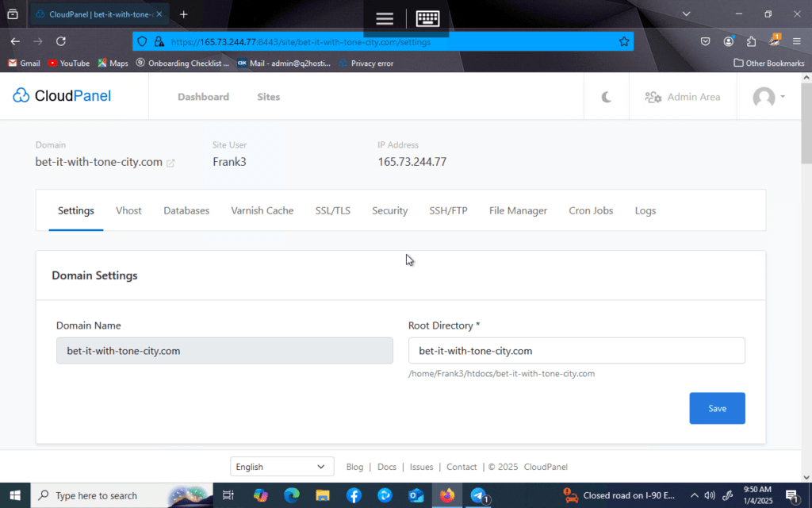This screenshot has width=812, height=508.
Task: Open the Issues footer link
Action: click(x=422, y=467)
